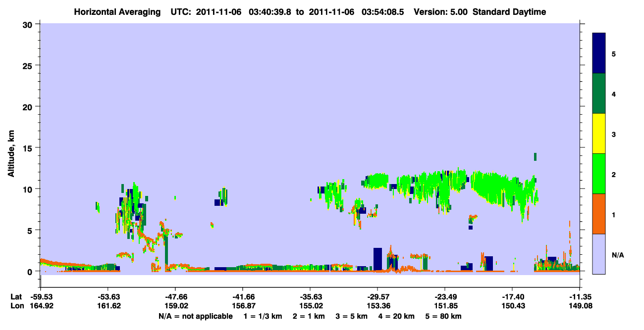Click the dark green level 4 colorbar segment
This screenshot has width=644, height=330.
click(x=599, y=94)
